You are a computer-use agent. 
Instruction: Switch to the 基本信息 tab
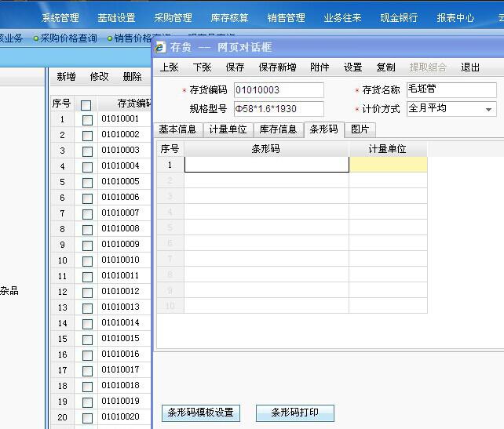[x=177, y=129]
